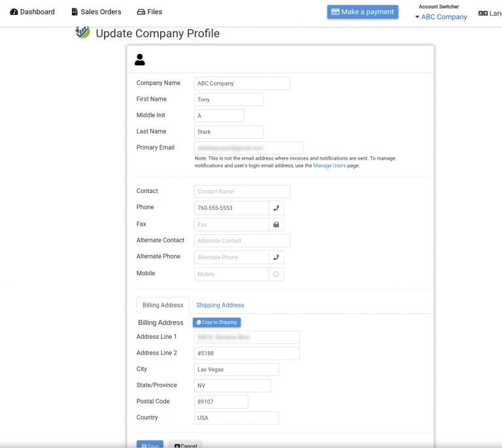Click the credit card icon in Make a payment
The height and width of the screenshot is (448, 502).
pos(335,12)
